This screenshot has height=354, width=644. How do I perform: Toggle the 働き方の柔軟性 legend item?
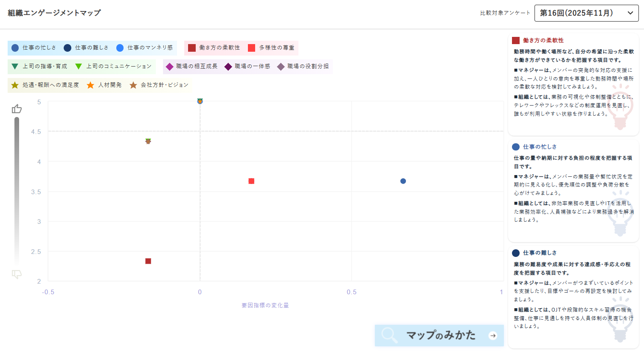[214, 48]
